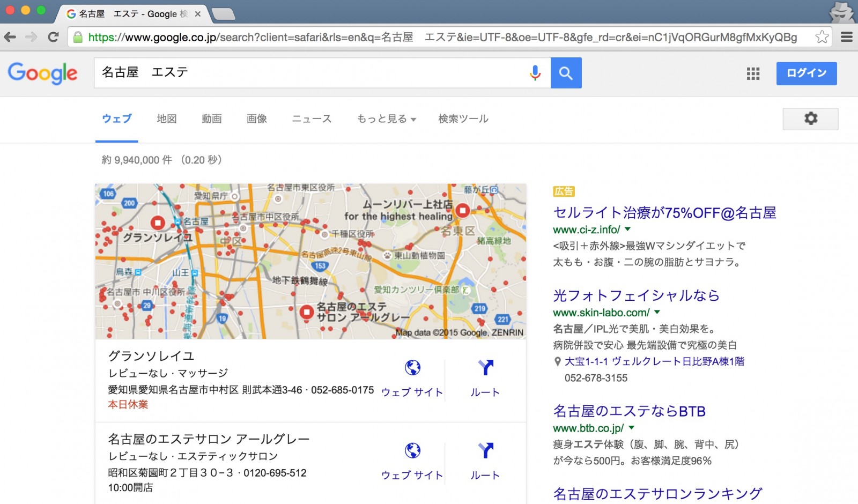Click the Google logo
This screenshot has width=858, height=504.
[x=43, y=73]
